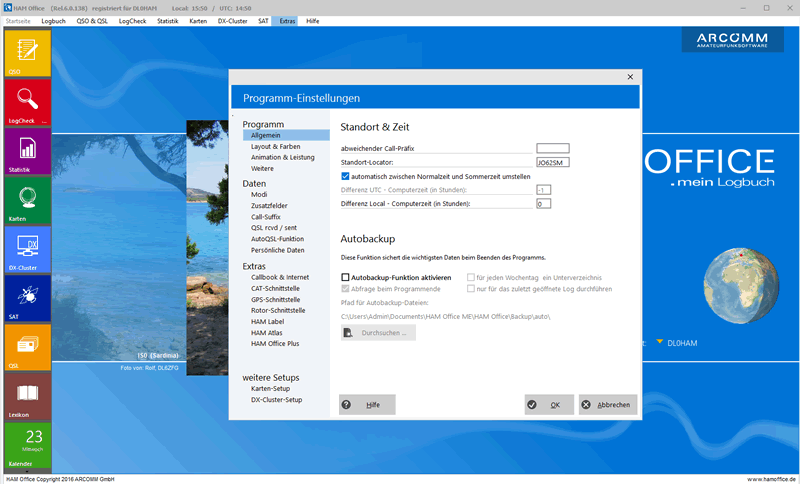
Task: Open the Statistik menu
Action: [168, 21]
